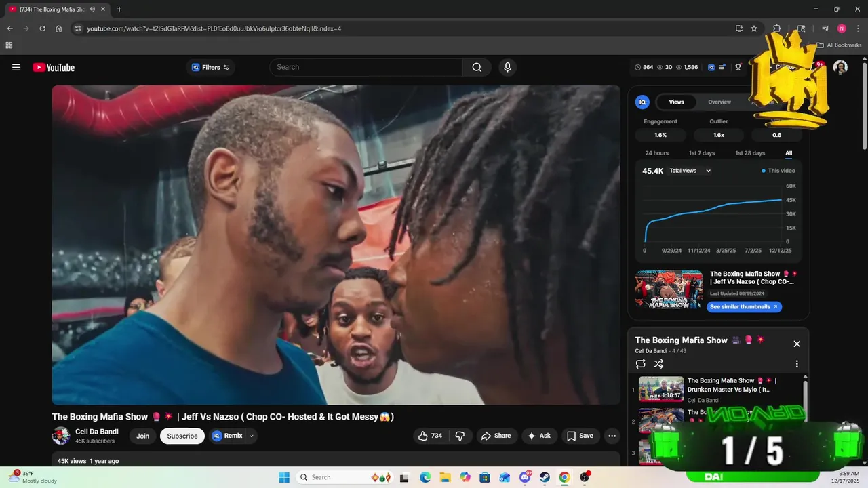Click See similar thumbnails button
The height and width of the screenshot is (488, 868).
point(744,307)
